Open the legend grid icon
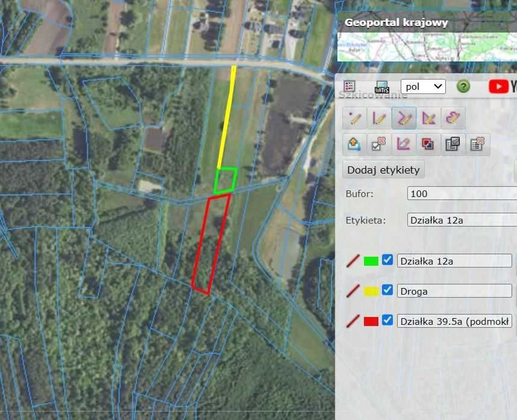 coord(349,86)
